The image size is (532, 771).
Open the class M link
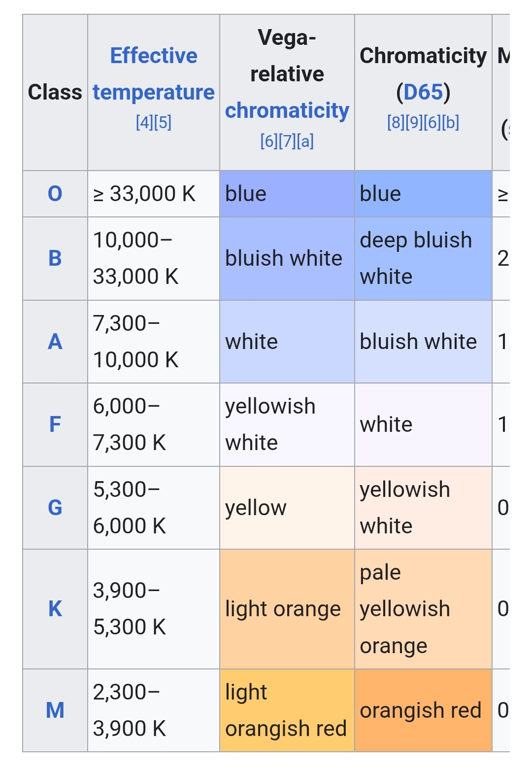55,710
